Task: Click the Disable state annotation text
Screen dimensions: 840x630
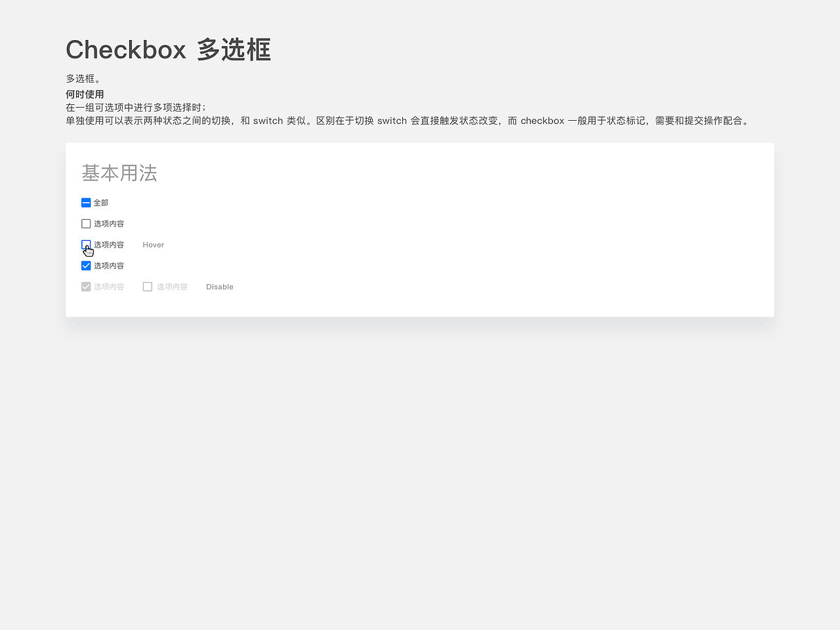Action: [220, 287]
